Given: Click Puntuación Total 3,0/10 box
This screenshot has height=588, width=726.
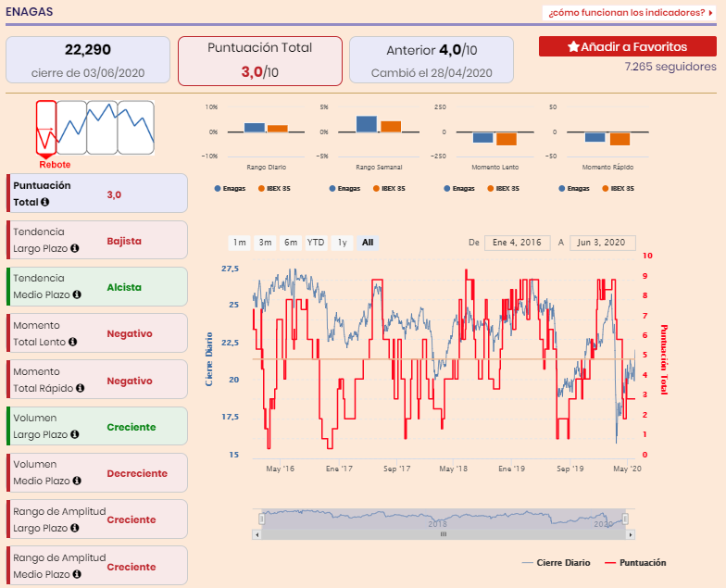Looking at the screenshot, I should pos(259,61).
